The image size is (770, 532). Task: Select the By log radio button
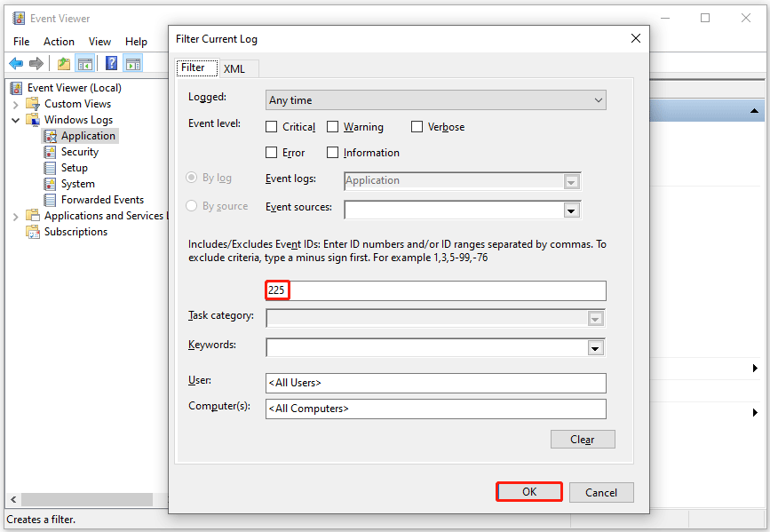[x=192, y=178]
